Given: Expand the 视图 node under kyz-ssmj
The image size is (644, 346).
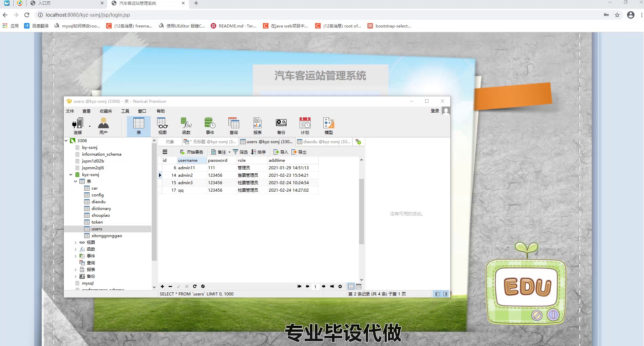Looking at the screenshot, I should pyautogui.click(x=76, y=242).
